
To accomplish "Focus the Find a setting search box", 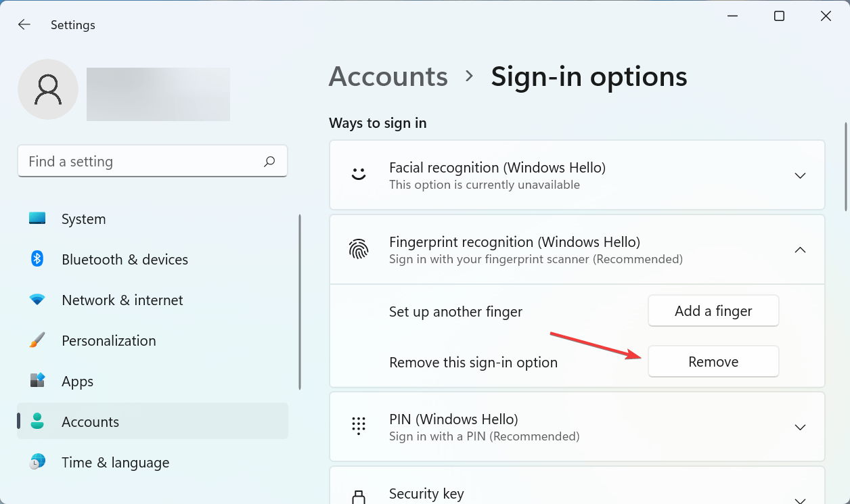I will tap(142, 161).
